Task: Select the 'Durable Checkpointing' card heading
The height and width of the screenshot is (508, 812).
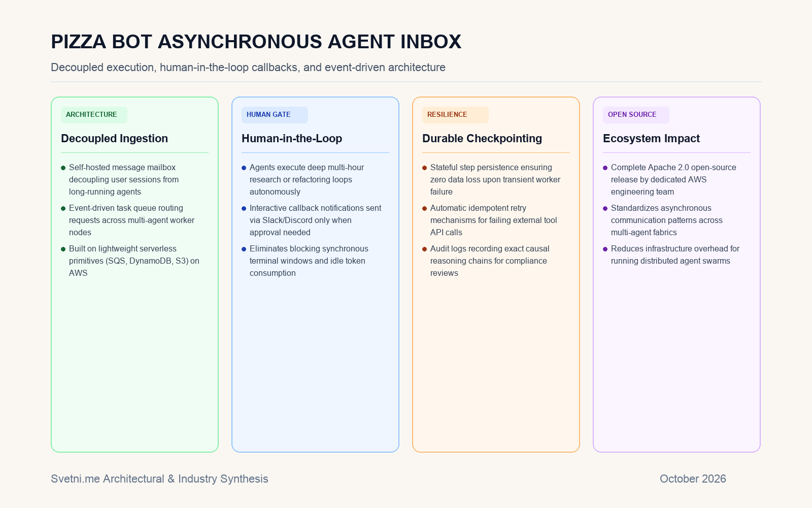Action: coord(482,139)
